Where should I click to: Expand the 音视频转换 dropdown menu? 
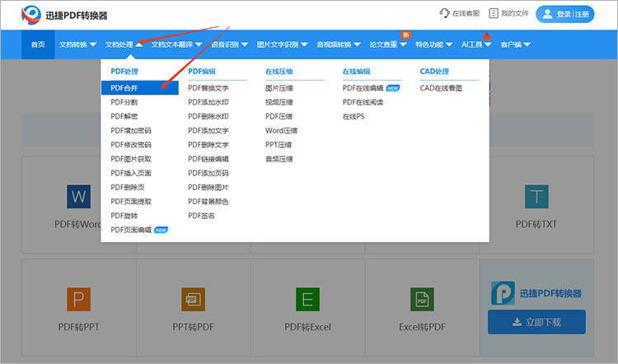pyautogui.click(x=339, y=44)
